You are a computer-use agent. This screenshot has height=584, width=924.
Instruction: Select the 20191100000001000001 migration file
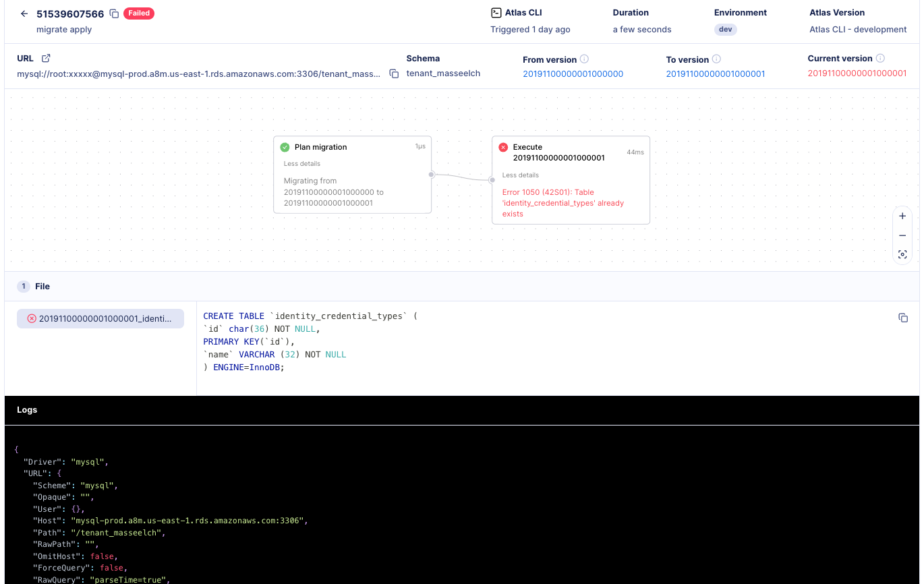[x=100, y=318]
